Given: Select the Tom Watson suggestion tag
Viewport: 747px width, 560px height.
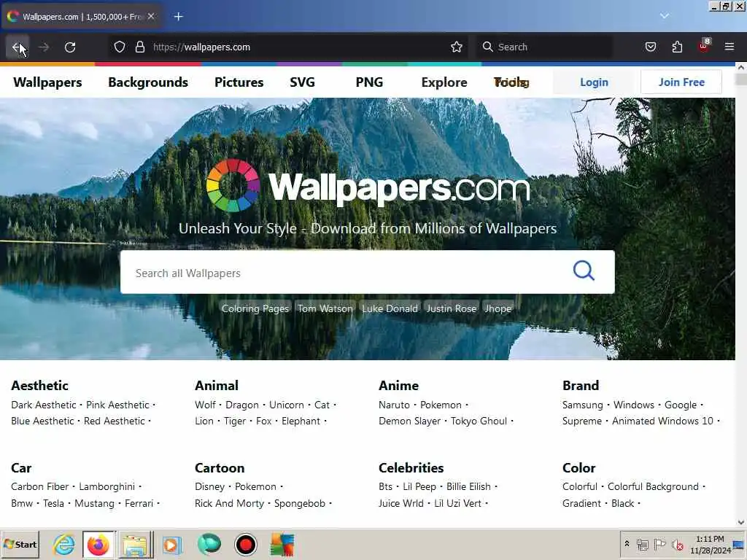Looking at the screenshot, I should pos(325,308).
